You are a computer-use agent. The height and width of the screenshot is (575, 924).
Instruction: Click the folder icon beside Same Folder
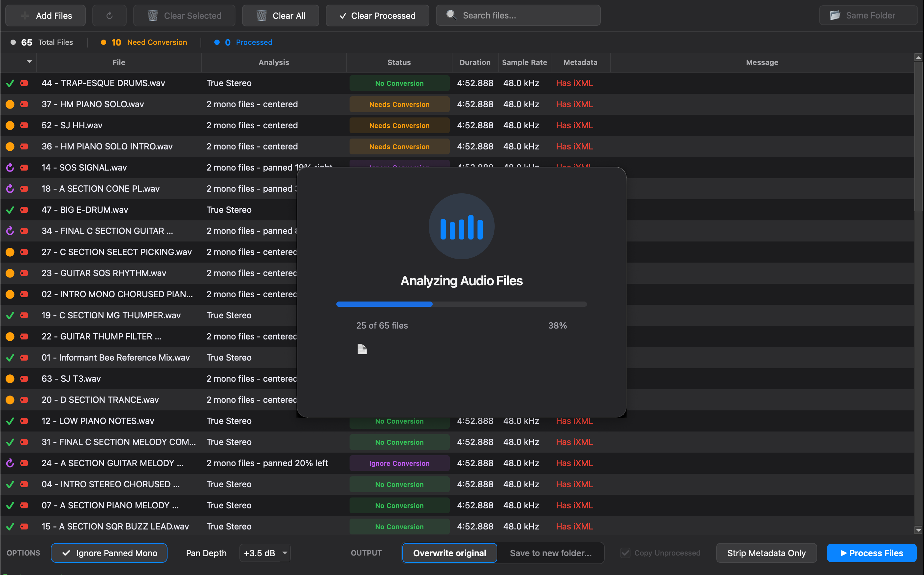pos(835,15)
